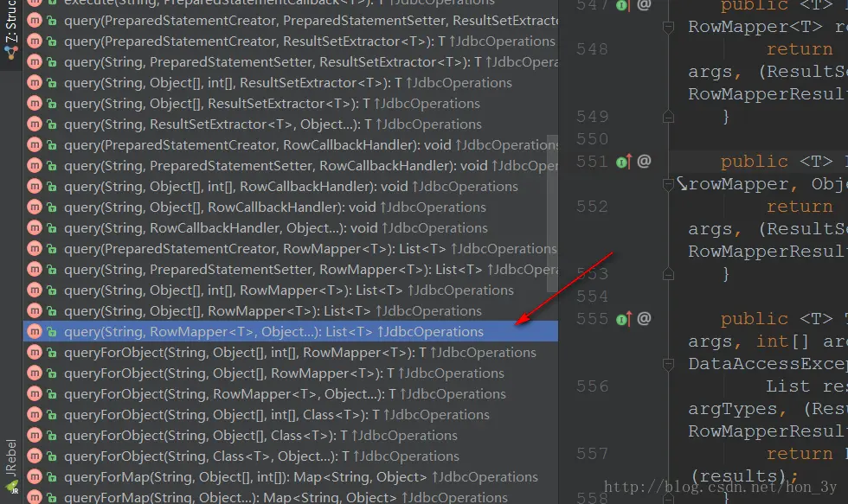Select query(PreparedStatementCreator, ResultSetExtractor<T>): T row
848x504 pixels.
pyautogui.click(x=291, y=41)
